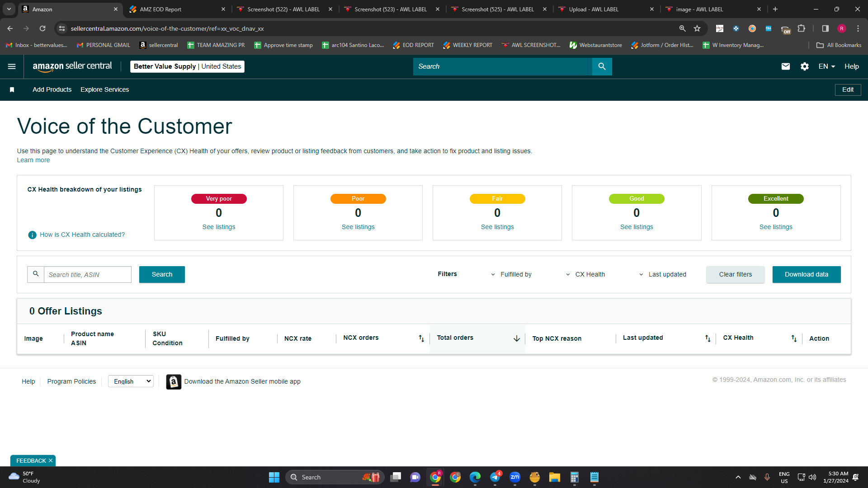The width and height of the screenshot is (868, 488).
Task: Switch to the Upload - AWL LABEL tab
Action: point(607,9)
